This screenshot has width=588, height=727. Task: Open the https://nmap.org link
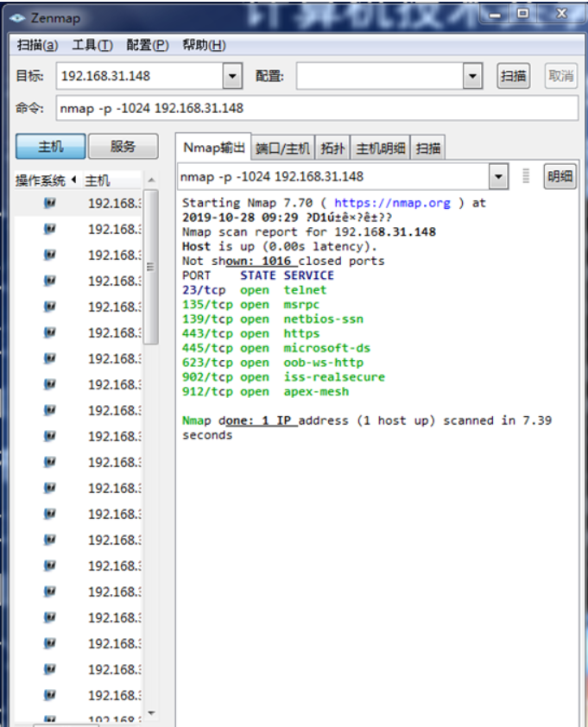click(392, 203)
